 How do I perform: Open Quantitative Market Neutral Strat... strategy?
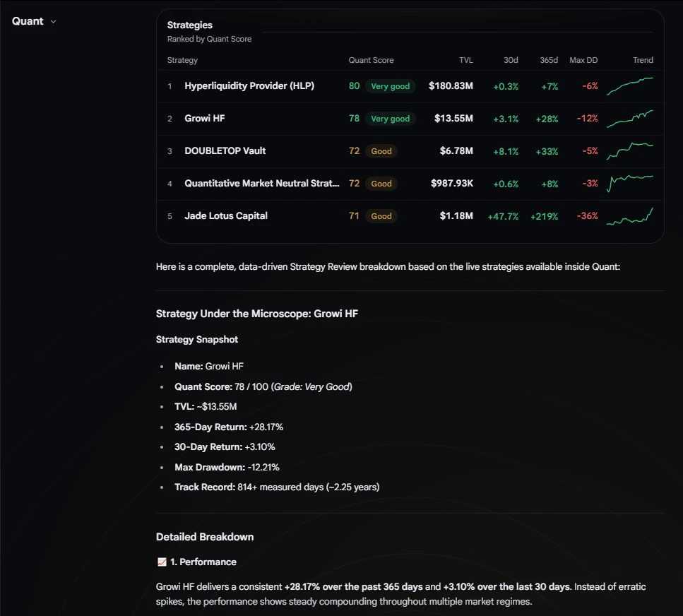pyautogui.click(x=262, y=184)
